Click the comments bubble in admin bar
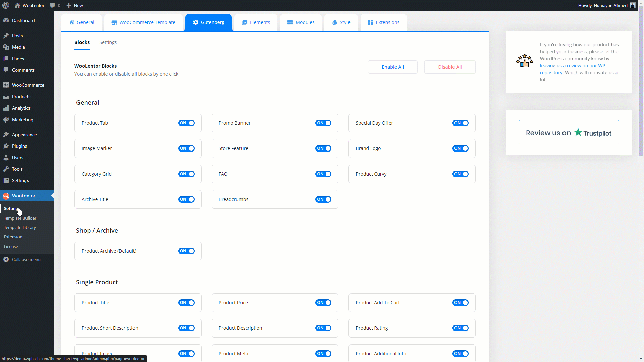 point(52,5)
